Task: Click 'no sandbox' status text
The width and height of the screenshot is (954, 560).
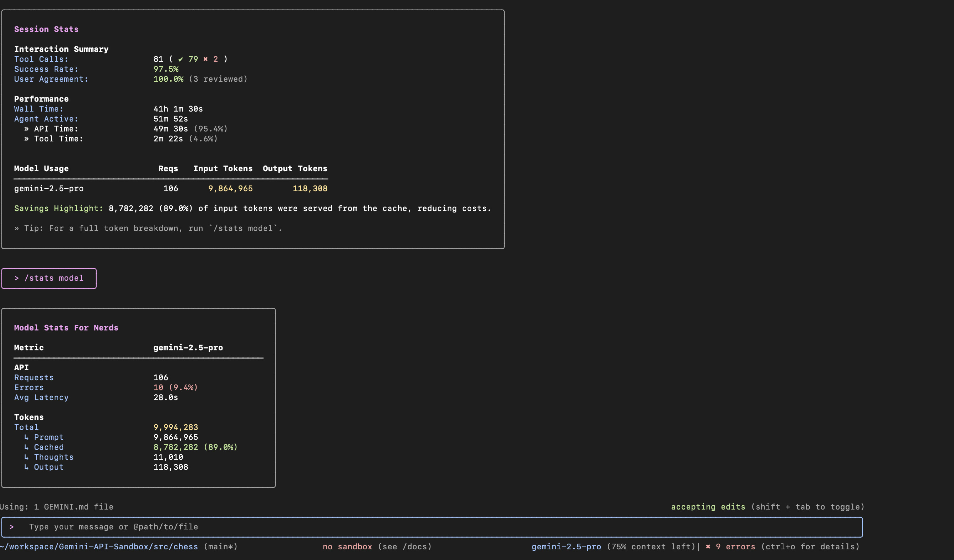Action: click(x=348, y=547)
